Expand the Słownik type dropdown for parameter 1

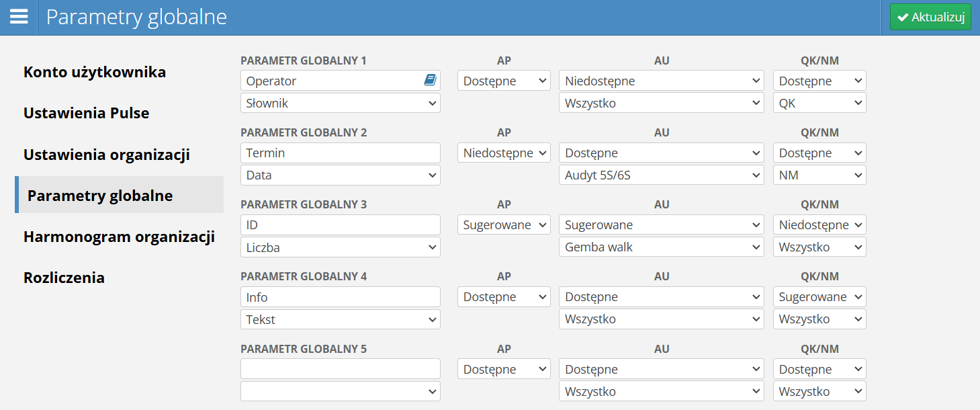[x=340, y=104]
